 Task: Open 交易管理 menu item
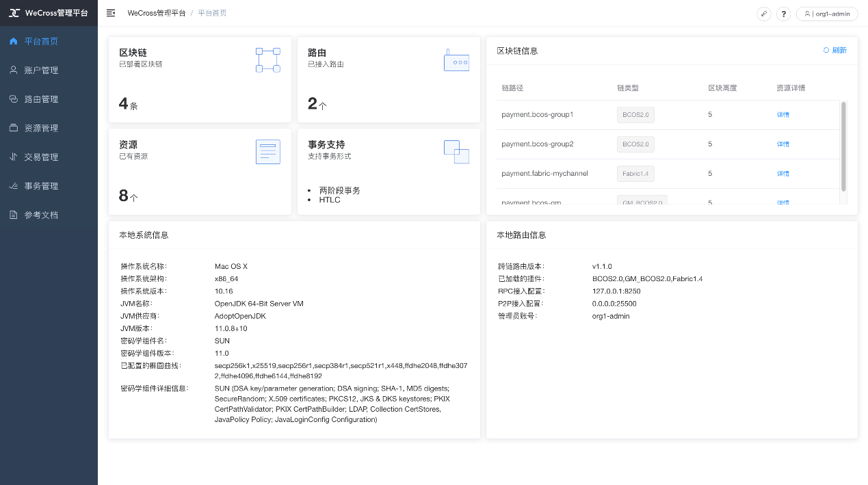pyautogui.click(x=49, y=157)
